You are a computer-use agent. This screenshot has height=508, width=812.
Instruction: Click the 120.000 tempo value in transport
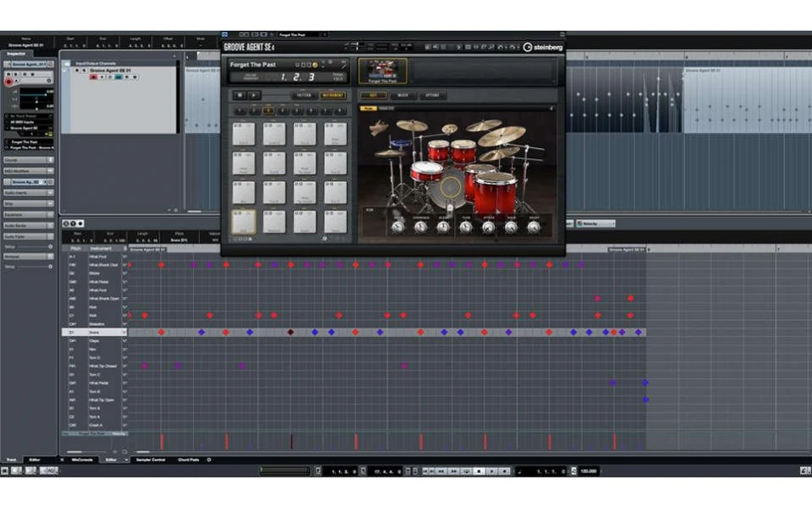coord(588,471)
